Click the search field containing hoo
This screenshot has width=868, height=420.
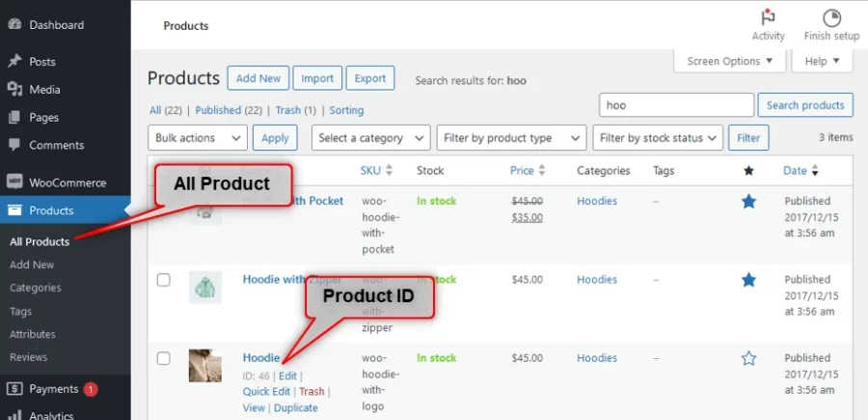(676, 105)
